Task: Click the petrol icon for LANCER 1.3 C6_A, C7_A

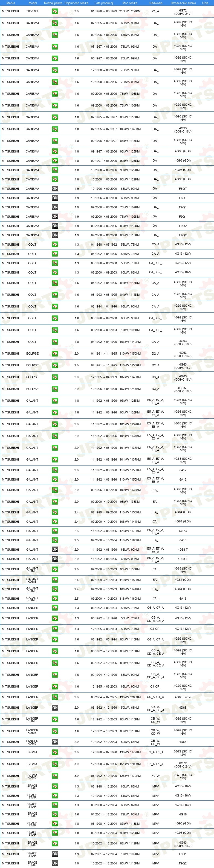Action: 55,608
